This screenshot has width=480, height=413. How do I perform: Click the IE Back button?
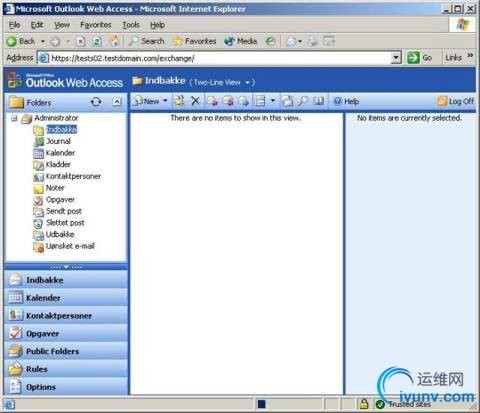[21, 41]
